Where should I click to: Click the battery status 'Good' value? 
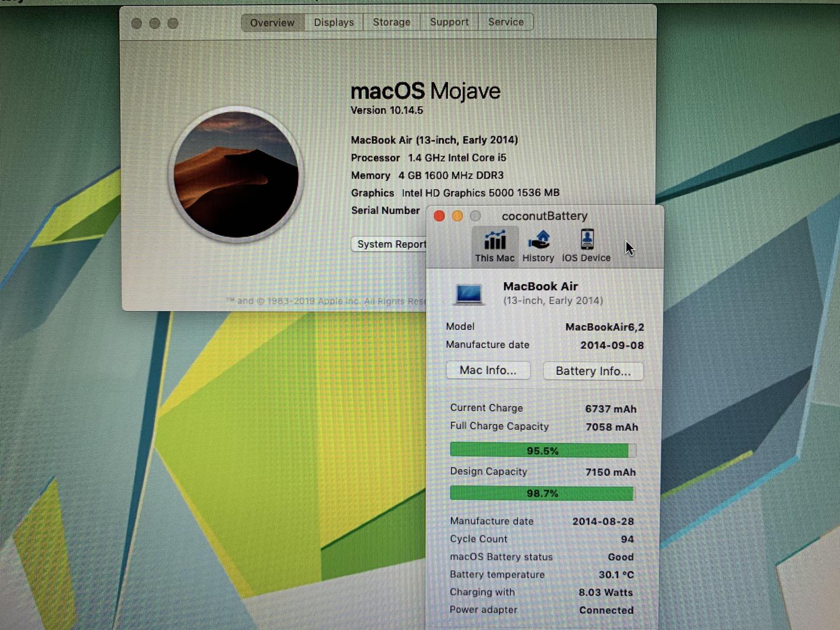click(x=621, y=557)
